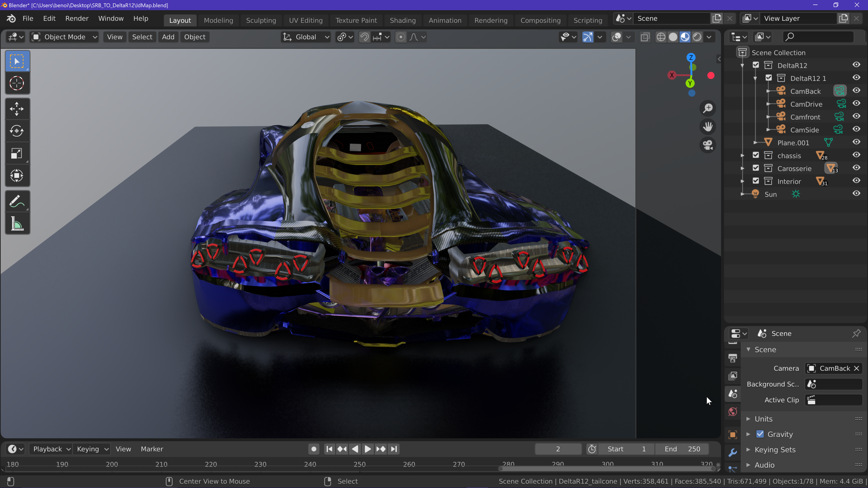This screenshot has height=488, width=868.
Task: Open the Object Mode dropdown
Action: point(64,37)
